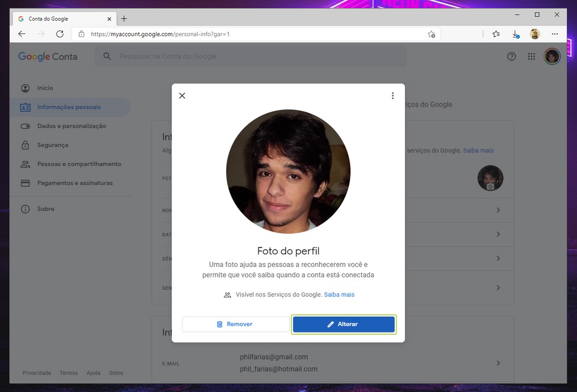The height and width of the screenshot is (392, 577).
Task: Open the Saiba mais link in dialog
Action: [x=339, y=295]
